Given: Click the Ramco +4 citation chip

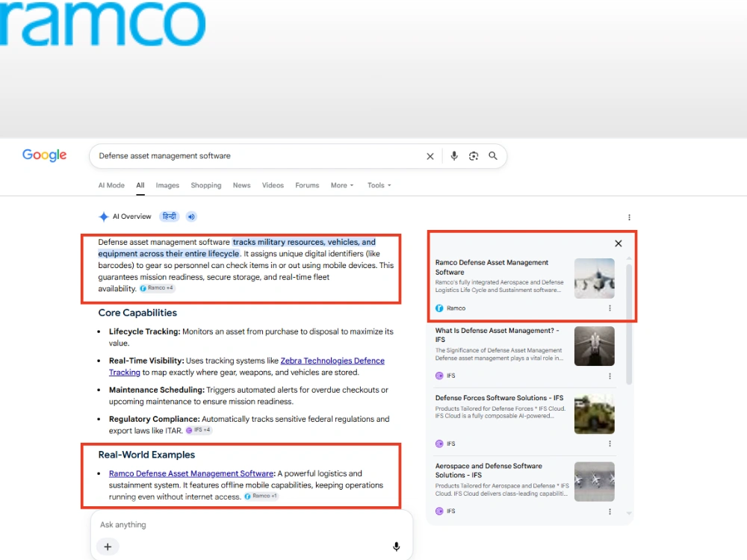Looking at the screenshot, I should tap(157, 288).
